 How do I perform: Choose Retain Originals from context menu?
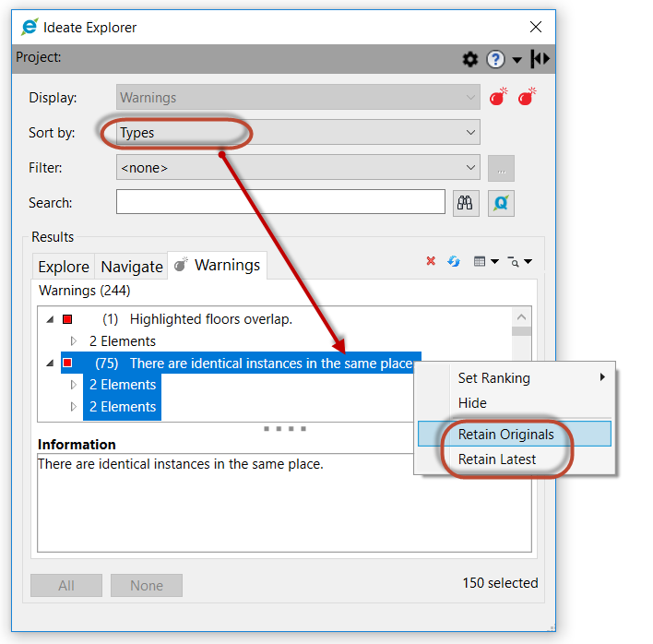pos(506,434)
